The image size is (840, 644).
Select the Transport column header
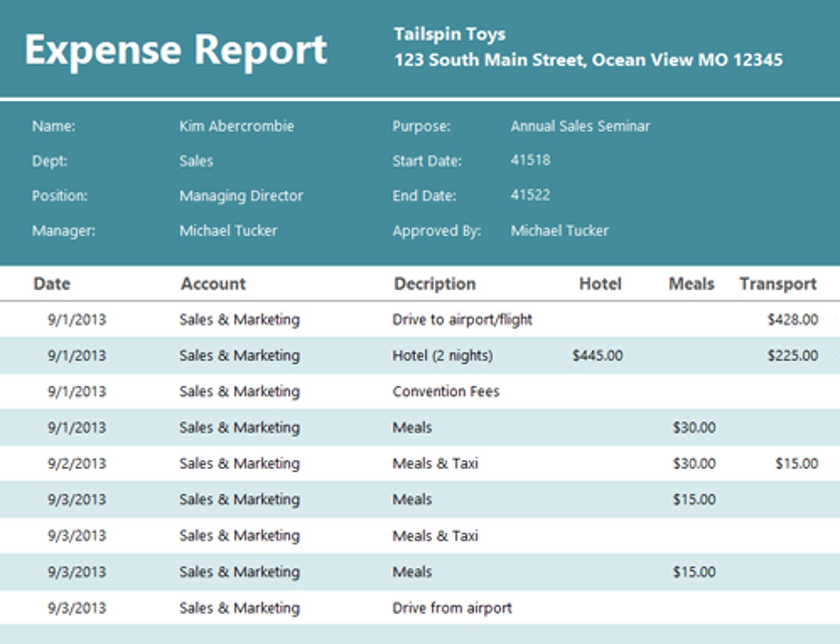click(x=778, y=284)
